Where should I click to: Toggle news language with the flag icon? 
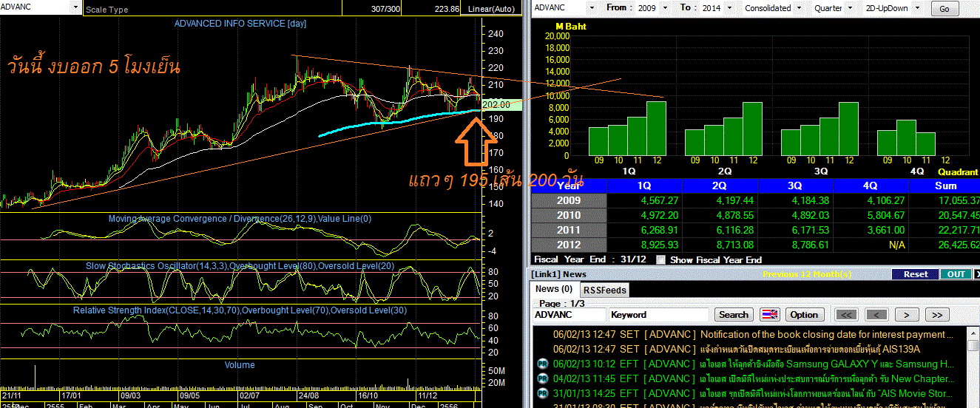tap(770, 314)
